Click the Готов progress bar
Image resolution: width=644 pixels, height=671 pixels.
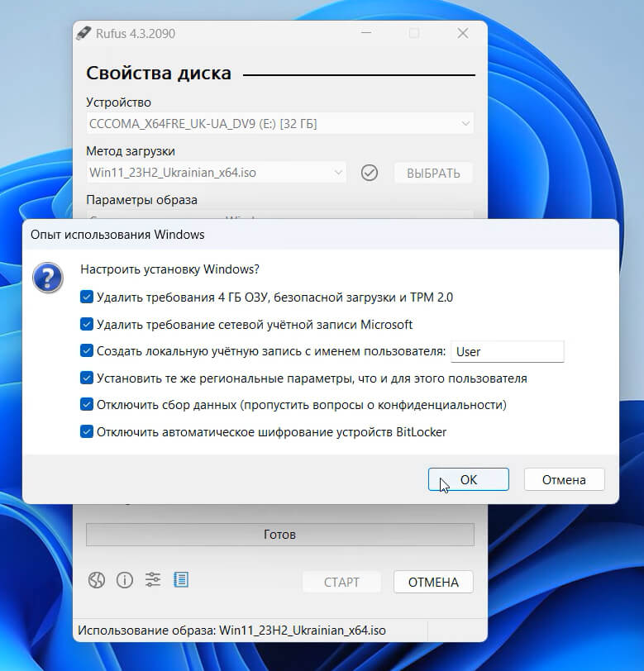279,535
